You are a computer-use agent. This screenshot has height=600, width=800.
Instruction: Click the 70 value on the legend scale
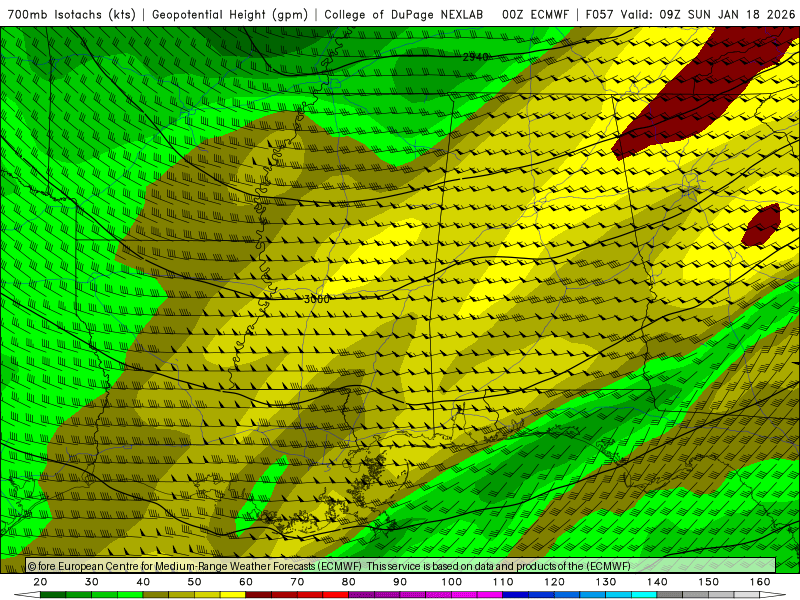[297, 582]
